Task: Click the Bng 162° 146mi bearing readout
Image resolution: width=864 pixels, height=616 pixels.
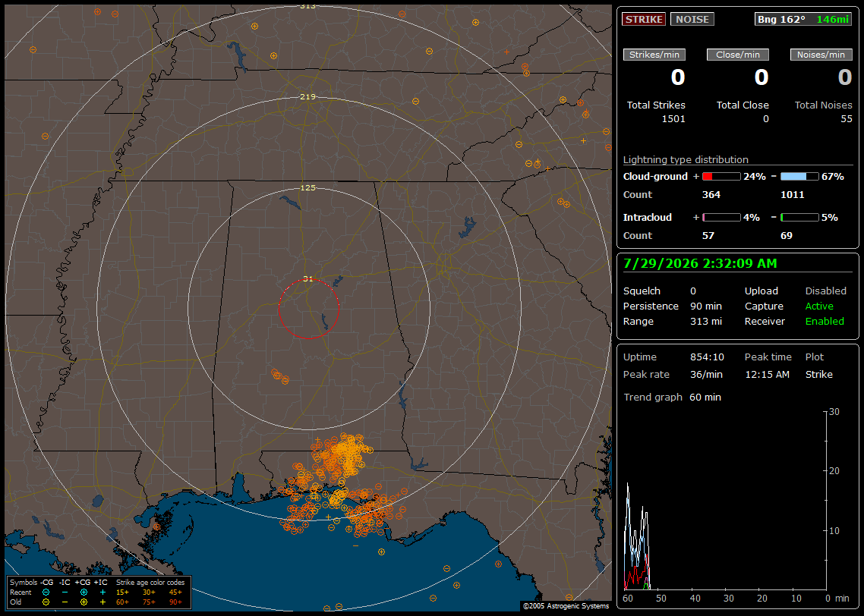Action: [803, 19]
